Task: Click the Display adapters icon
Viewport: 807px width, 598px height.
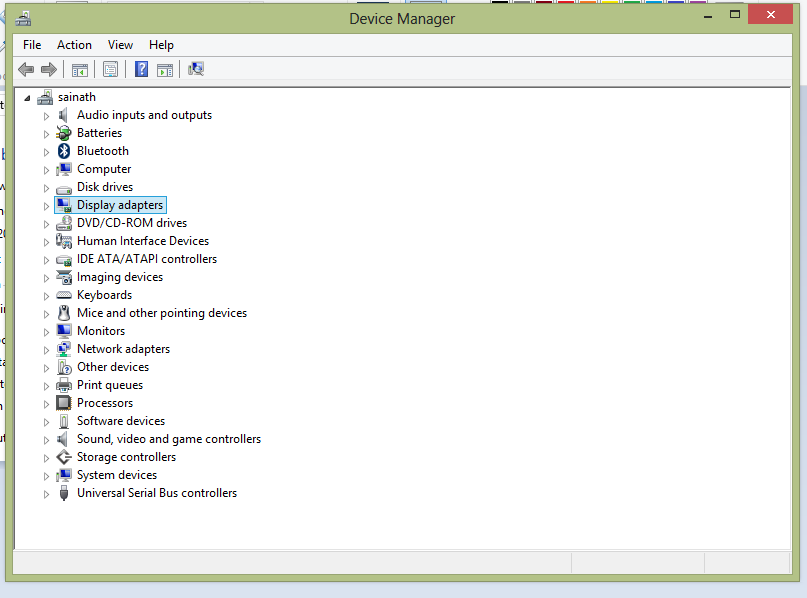Action: pyautogui.click(x=64, y=205)
